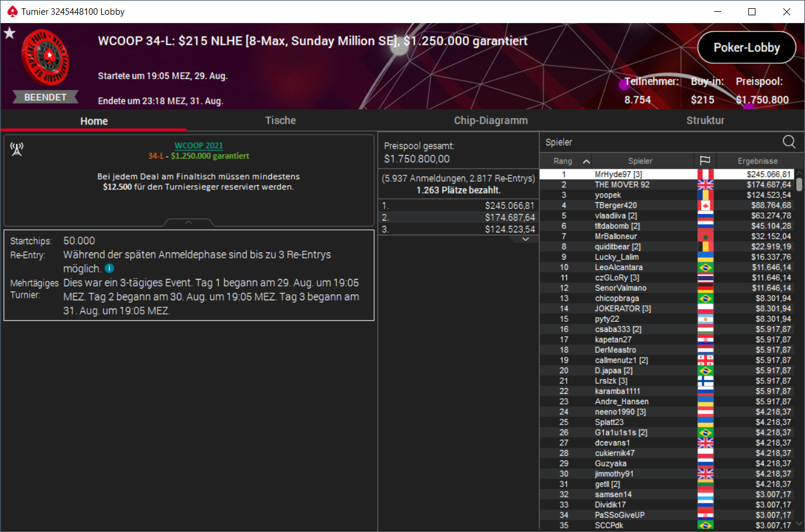Collapse the WCOOP news panel
The height and width of the screenshot is (532, 805).
(x=189, y=222)
